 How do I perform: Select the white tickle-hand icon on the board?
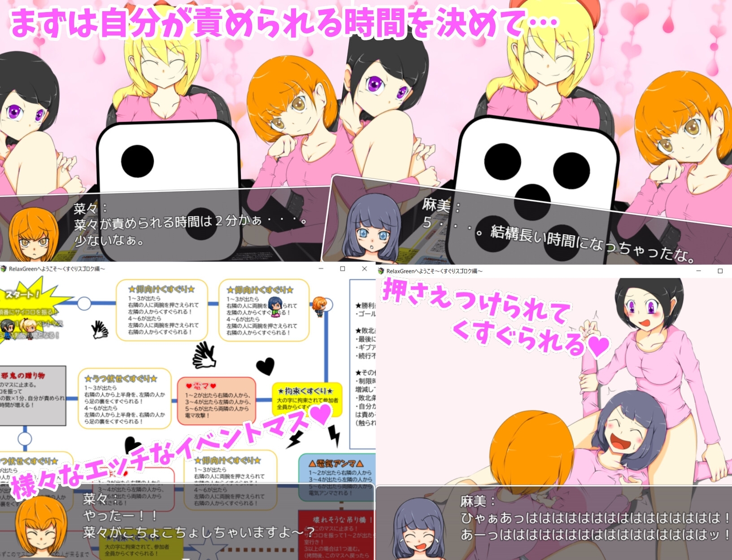[x=100, y=331]
